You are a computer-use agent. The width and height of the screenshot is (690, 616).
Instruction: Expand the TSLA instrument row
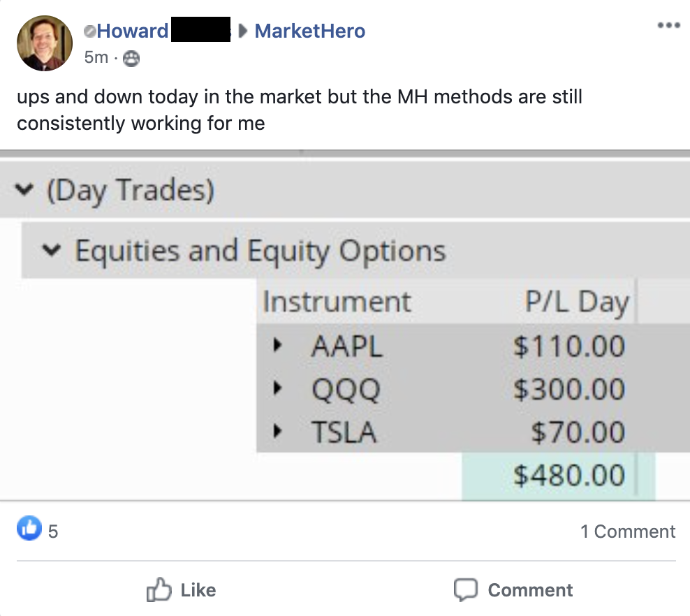pos(278,432)
